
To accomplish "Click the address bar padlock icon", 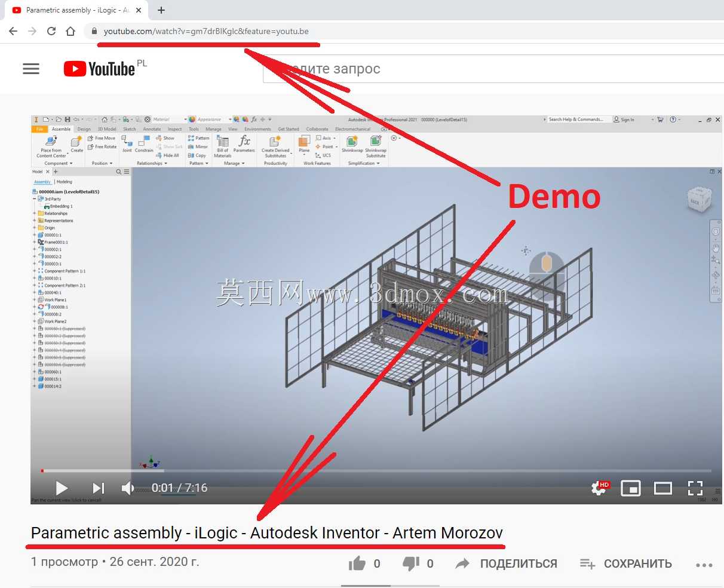I will pyautogui.click(x=94, y=31).
